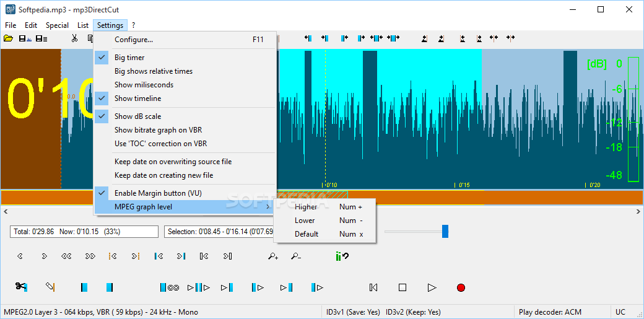The height and width of the screenshot is (319, 644).
Task: Click the right-arrow into blue bar's left edge icon
Action: (x=324, y=38)
